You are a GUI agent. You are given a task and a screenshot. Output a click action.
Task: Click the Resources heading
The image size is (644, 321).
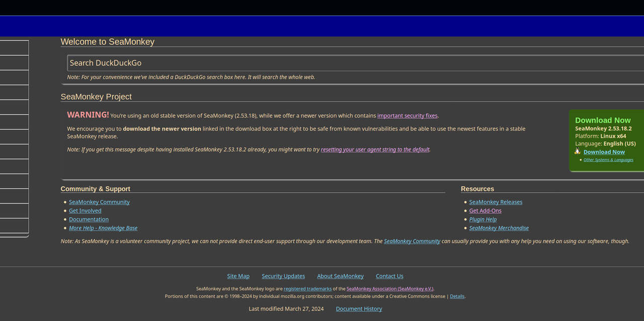click(477, 189)
